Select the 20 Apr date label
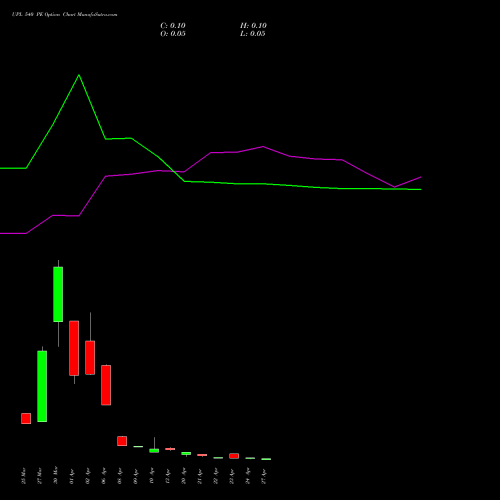 [x=183, y=476]
